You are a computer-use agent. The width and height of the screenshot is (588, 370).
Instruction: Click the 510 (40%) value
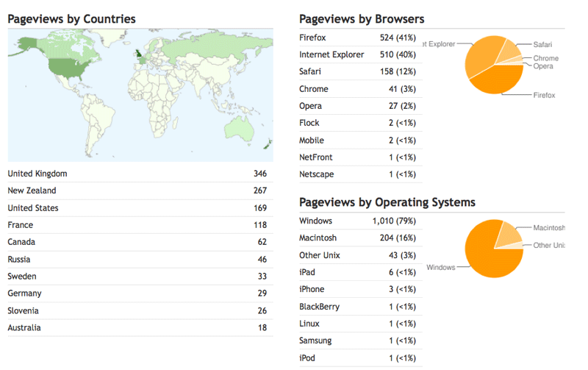[x=398, y=54]
